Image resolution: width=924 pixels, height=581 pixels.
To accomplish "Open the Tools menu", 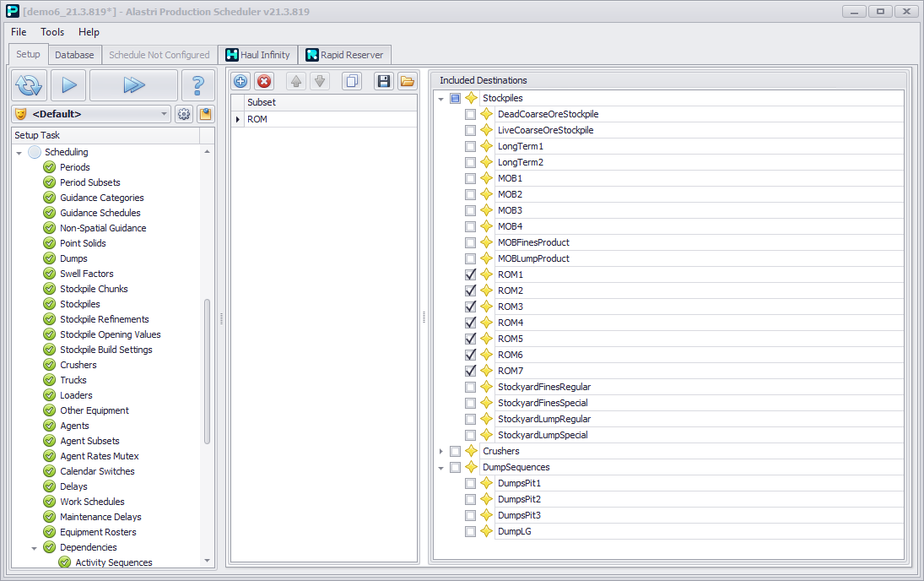I will (x=52, y=32).
